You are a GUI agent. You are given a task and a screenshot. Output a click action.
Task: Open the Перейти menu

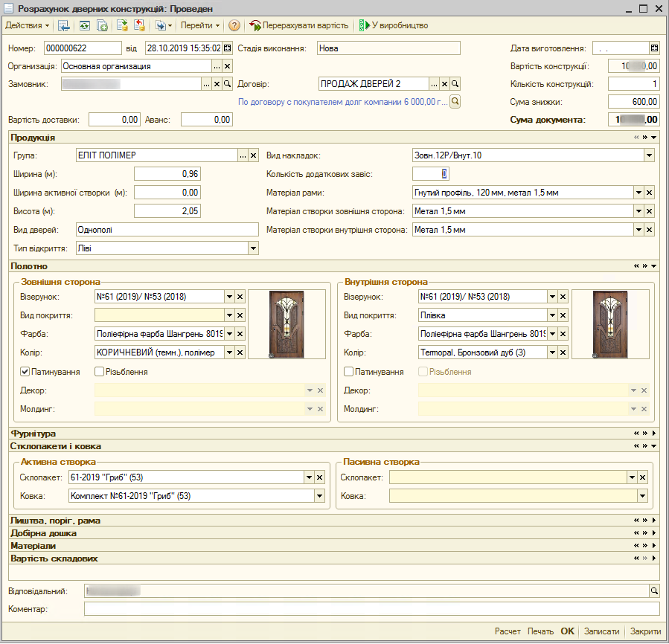click(200, 25)
